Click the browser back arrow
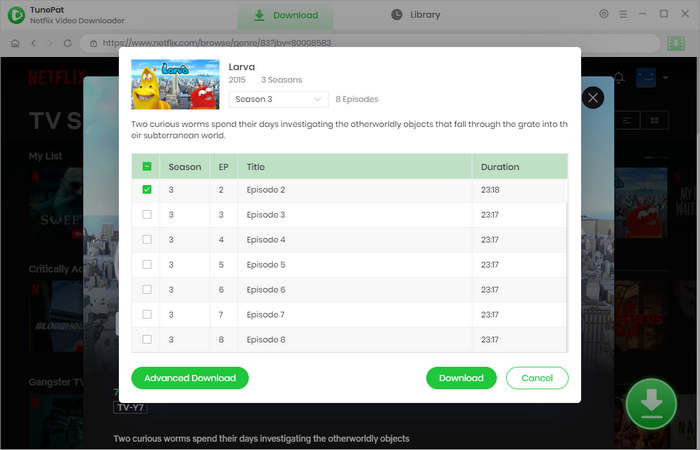The image size is (700, 450). [x=34, y=44]
